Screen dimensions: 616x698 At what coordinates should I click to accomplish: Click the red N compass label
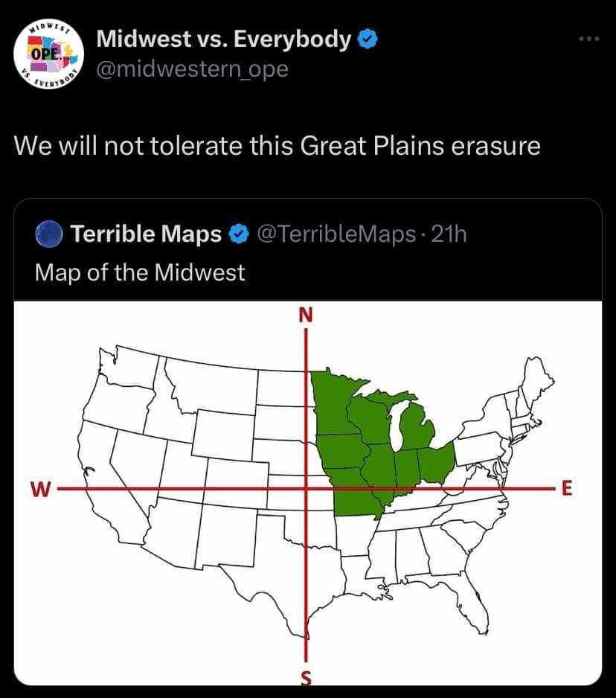pyautogui.click(x=305, y=316)
